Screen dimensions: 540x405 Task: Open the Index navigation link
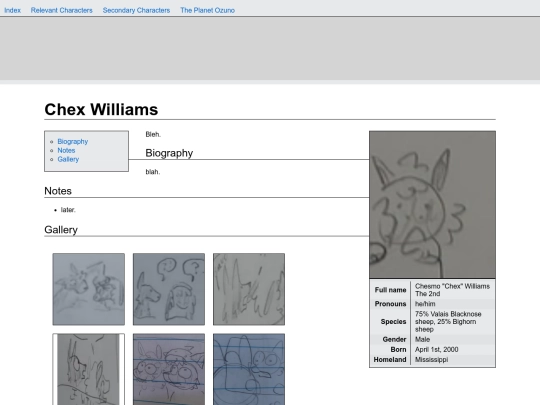[x=12, y=10]
